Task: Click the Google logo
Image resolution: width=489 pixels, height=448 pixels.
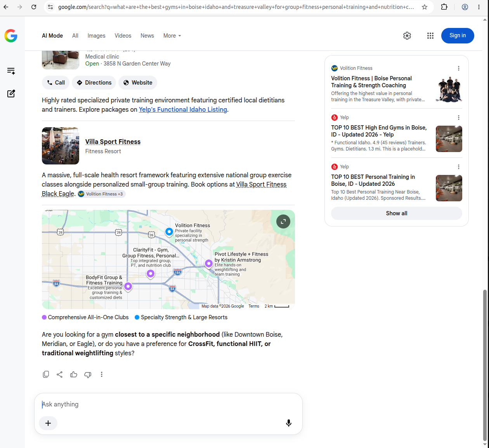Action: coord(11,36)
